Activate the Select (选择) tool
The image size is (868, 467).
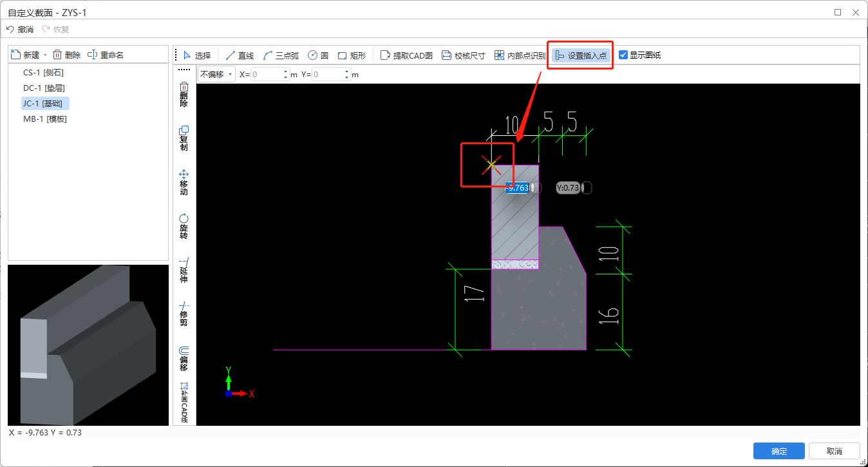[x=196, y=55]
